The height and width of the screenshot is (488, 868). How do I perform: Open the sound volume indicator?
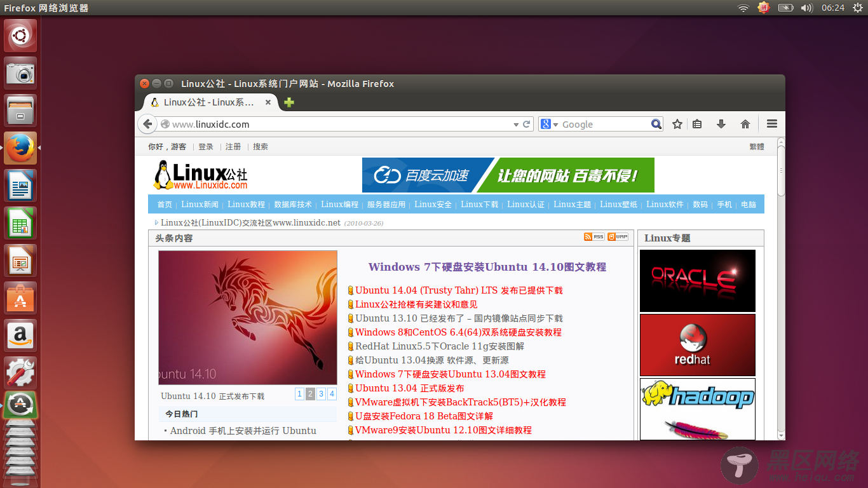(807, 8)
